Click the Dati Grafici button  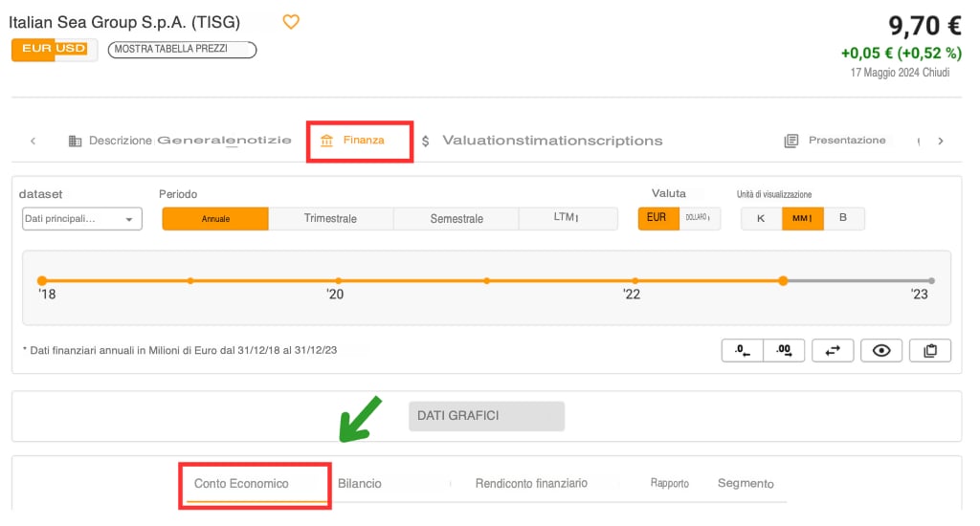click(x=486, y=416)
